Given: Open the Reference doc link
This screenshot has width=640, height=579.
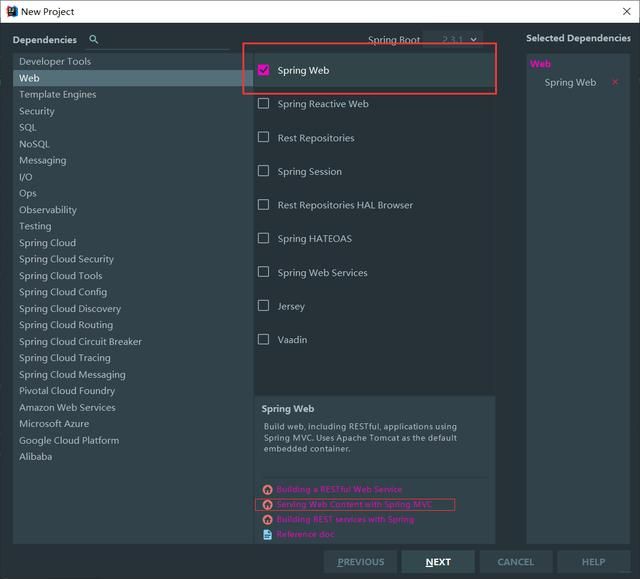Looking at the screenshot, I should coord(305,535).
